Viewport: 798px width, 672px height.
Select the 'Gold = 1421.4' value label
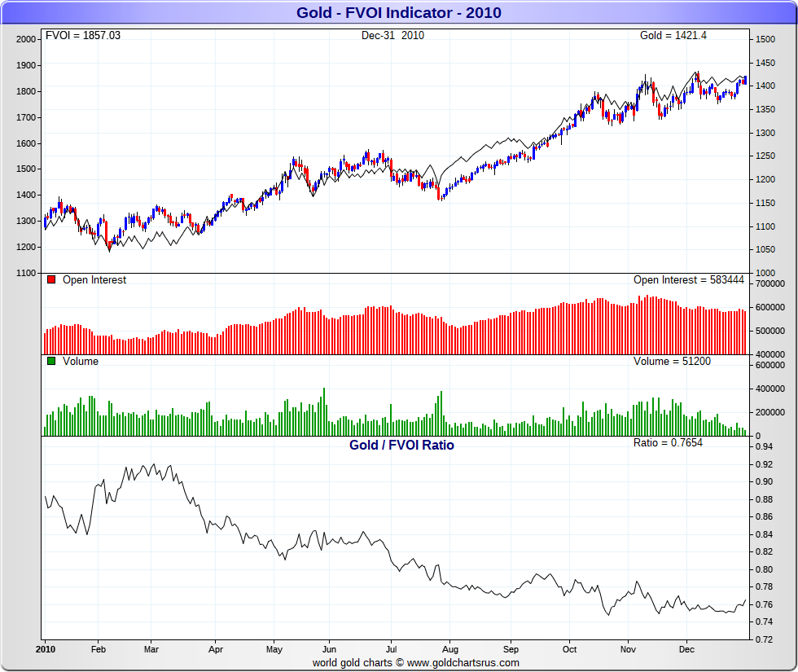[x=673, y=36]
